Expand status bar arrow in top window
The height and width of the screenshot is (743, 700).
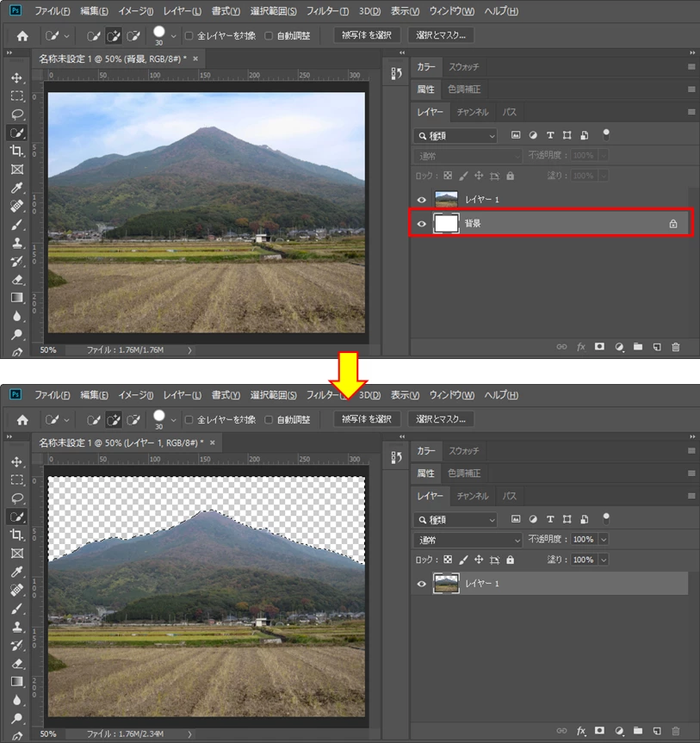(189, 350)
